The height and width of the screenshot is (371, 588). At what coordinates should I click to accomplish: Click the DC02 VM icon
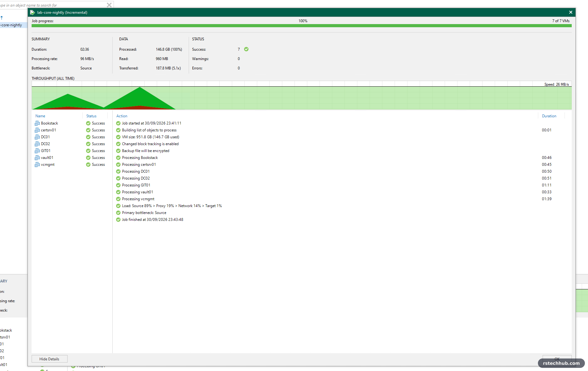37,144
